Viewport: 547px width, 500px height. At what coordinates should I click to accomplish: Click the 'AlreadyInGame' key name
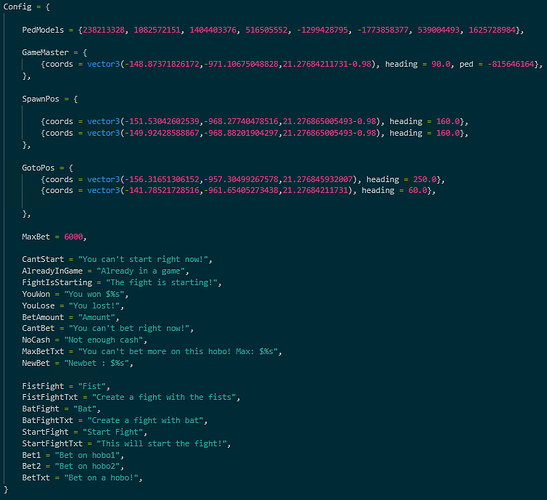(52, 271)
